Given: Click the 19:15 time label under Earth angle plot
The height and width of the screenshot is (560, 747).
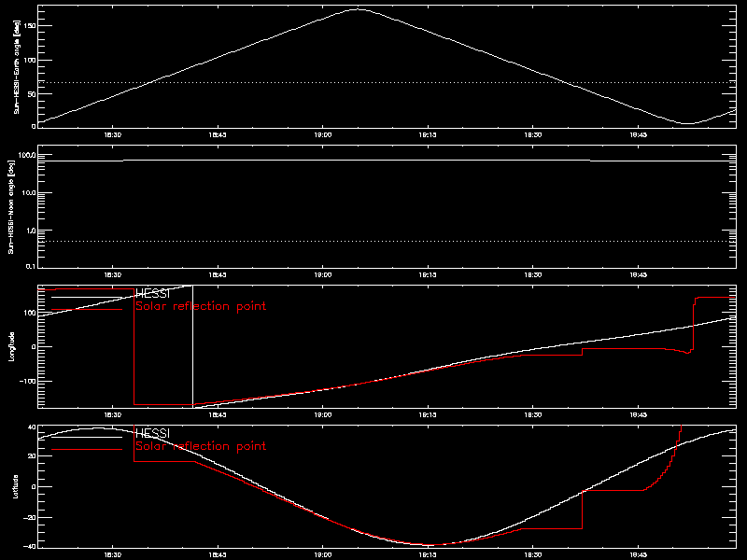Looking at the screenshot, I should pyautogui.click(x=428, y=134).
